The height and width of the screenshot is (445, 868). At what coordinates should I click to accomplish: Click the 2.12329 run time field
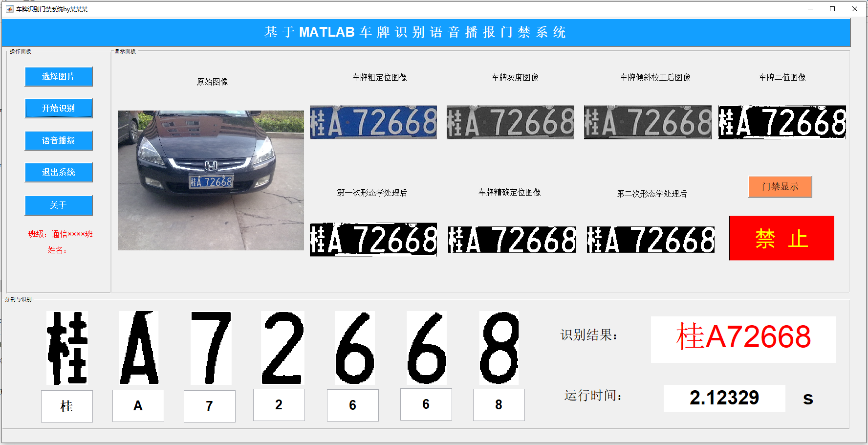724,398
